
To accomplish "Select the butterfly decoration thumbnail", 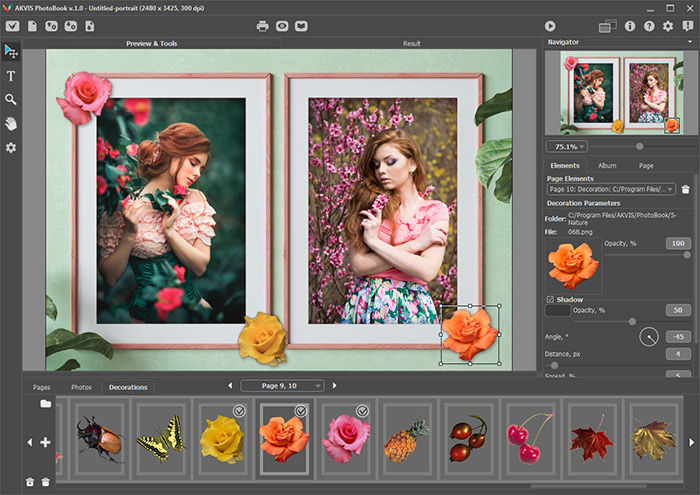I will (x=161, y=438).
